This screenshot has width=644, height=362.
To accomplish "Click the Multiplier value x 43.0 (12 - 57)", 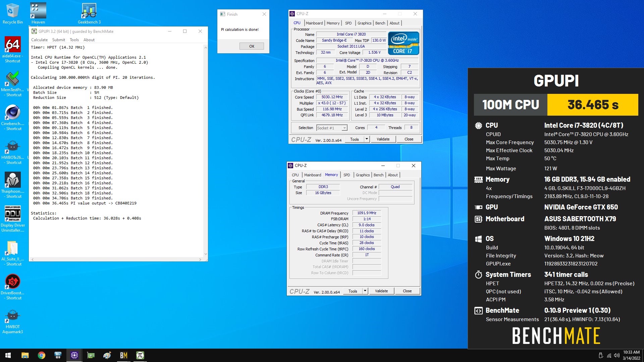I will pyautogui.click(x=332, y=103).
